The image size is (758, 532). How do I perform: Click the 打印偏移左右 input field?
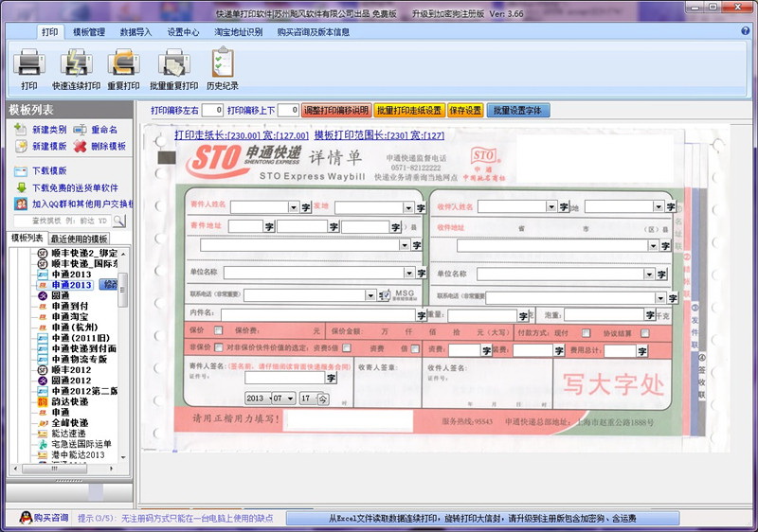[x=212, y=110]
